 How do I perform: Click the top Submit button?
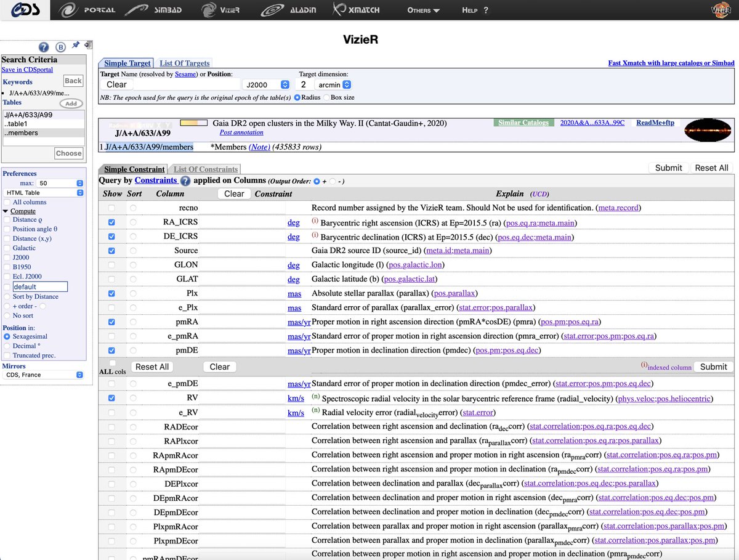coord(668,168)
